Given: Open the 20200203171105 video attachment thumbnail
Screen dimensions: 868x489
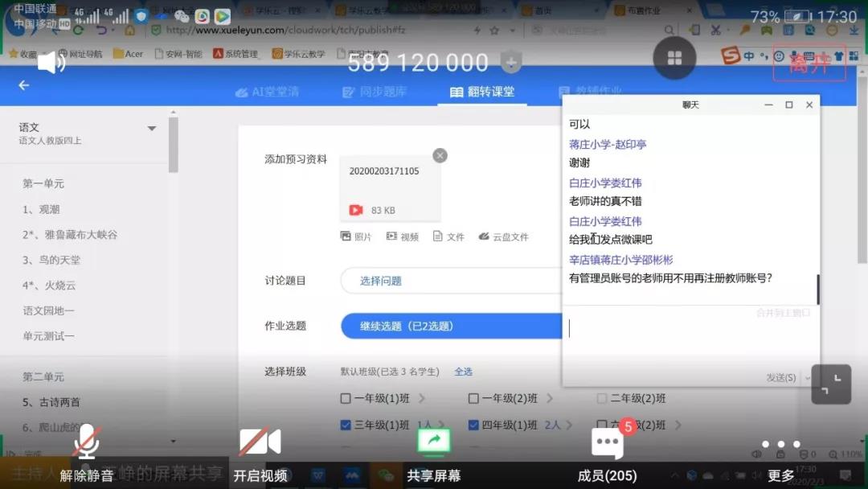Looking at the screenshot, I should point(391,190).
